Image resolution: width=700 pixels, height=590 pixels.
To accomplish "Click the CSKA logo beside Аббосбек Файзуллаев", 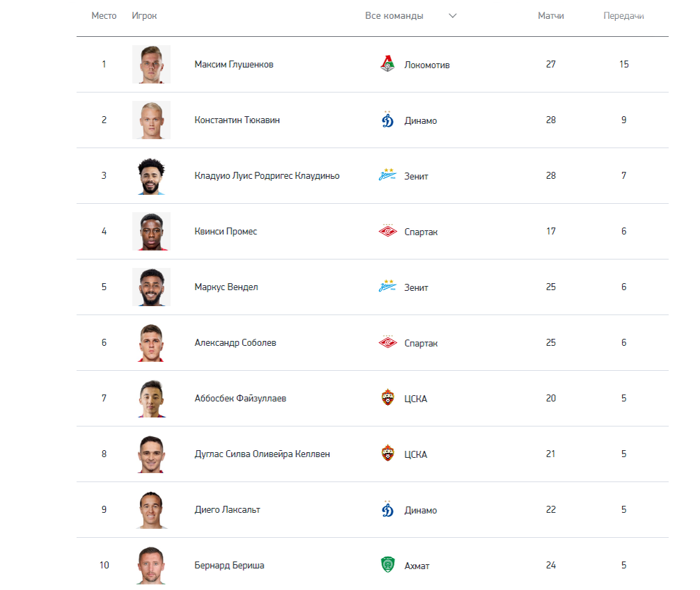I will click(x=388, y=397).
